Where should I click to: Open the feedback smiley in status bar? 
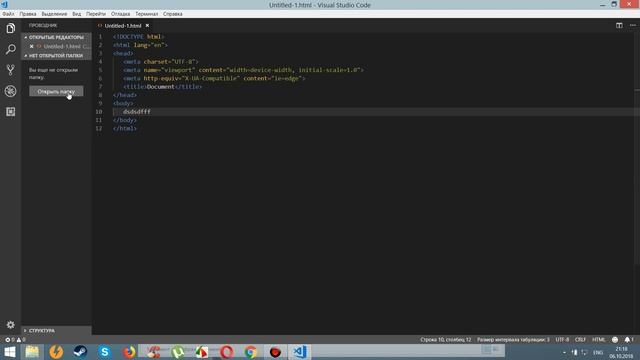point(615,340)
